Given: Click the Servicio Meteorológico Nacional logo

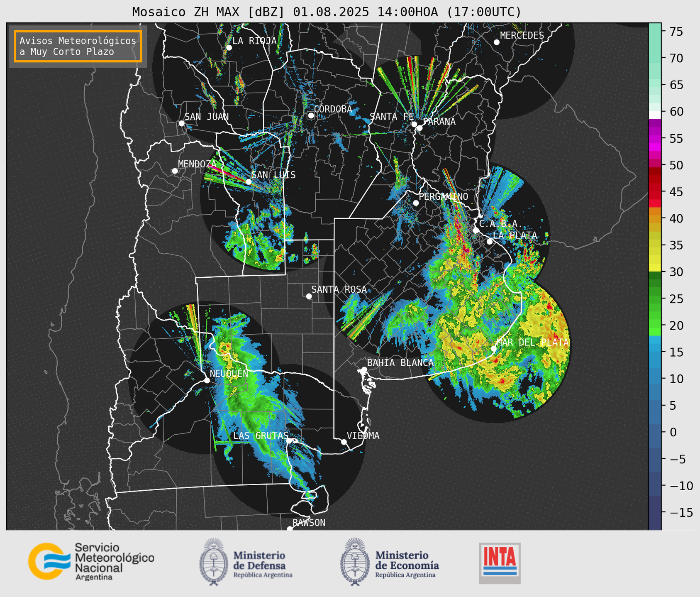Looking at the screenshot, I should pyautogui.click(x=91, y=561).
